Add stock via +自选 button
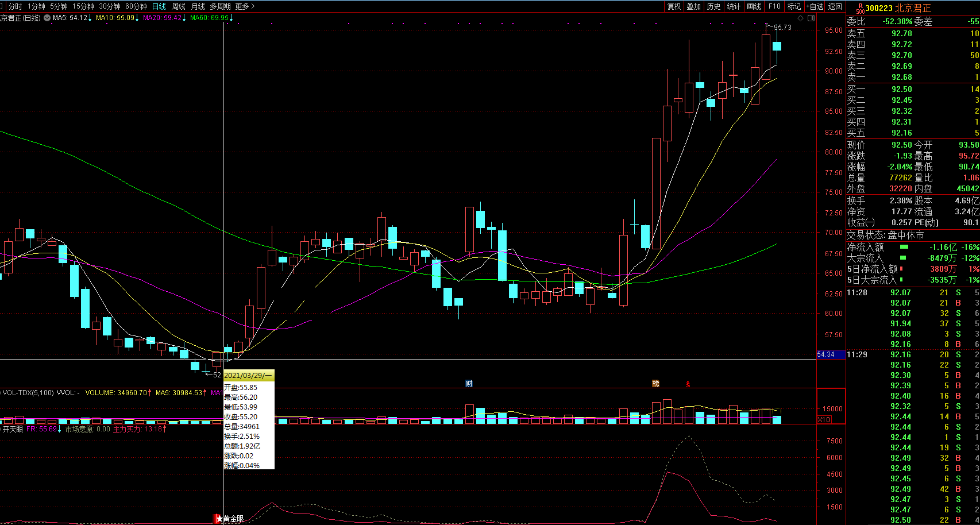The width and height of the screenshot is (980, 525). coord(815,6)
